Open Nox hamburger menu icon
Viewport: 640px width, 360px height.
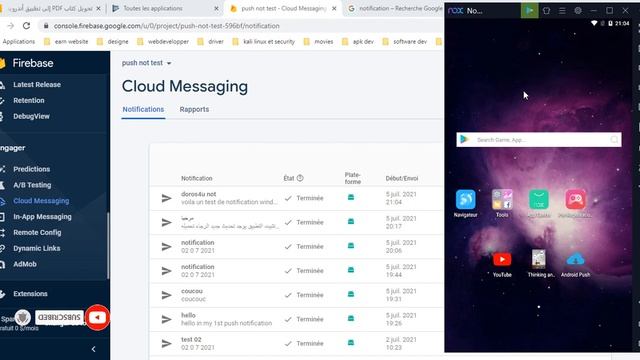click(x=562, y=11)
